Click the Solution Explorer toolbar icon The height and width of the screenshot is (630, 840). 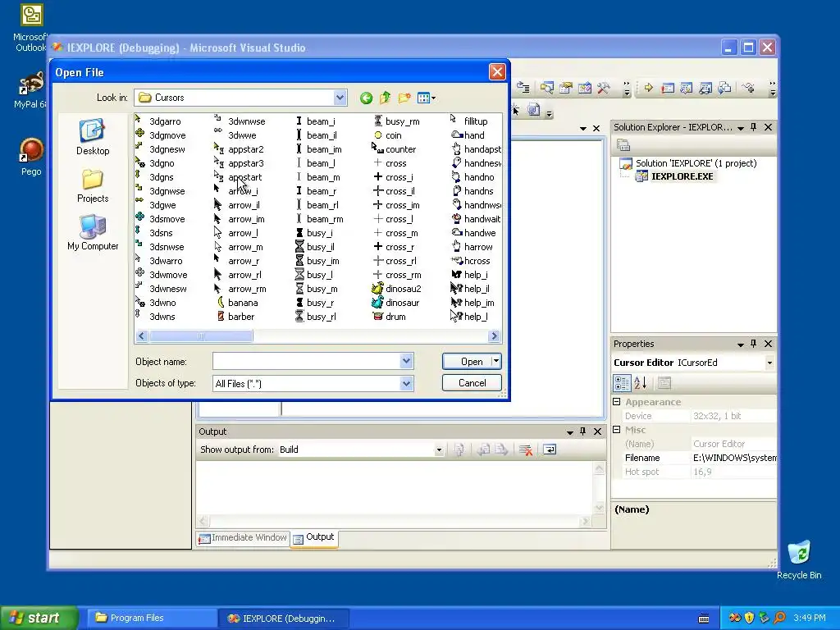pyautogui.click(x=546, y=88)
